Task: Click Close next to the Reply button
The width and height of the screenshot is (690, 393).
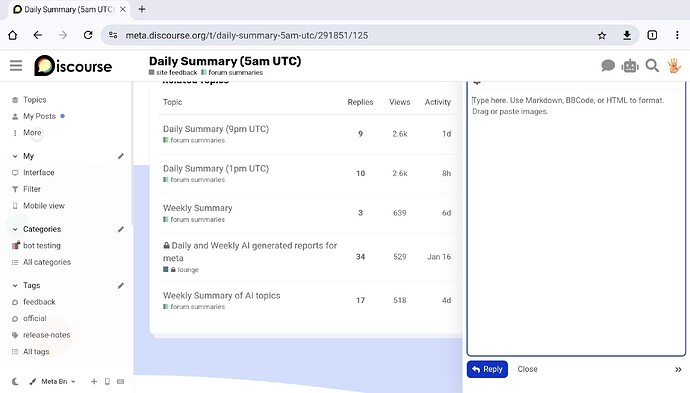Action: coord(527,369)
